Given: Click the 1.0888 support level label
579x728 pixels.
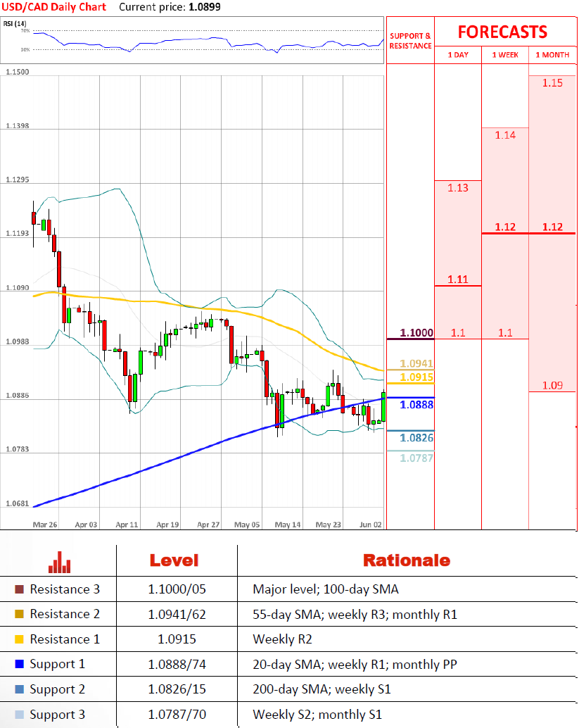Looking at the screenshot, I should [416, 404].
